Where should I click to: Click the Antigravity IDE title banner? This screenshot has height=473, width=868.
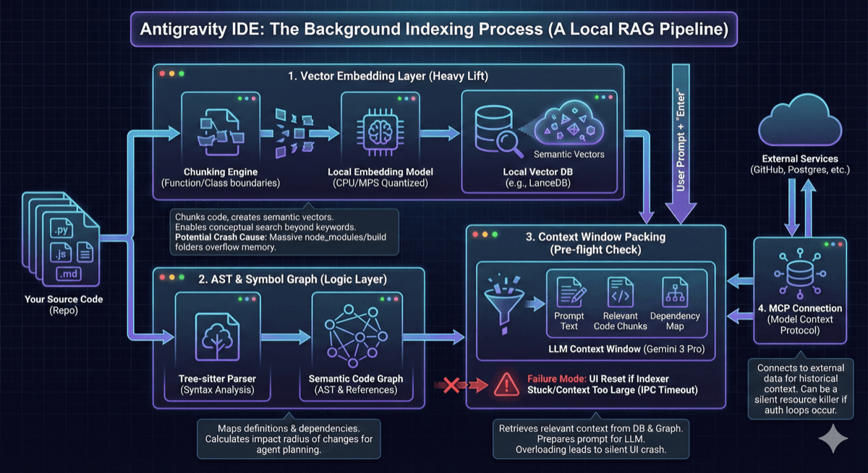433,30
